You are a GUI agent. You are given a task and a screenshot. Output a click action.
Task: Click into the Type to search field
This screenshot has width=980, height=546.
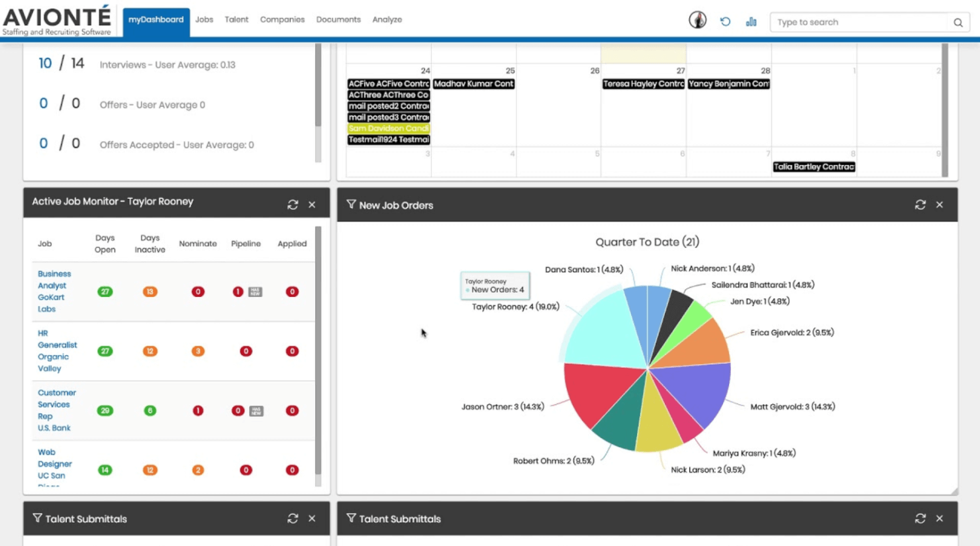pos(859,23)
